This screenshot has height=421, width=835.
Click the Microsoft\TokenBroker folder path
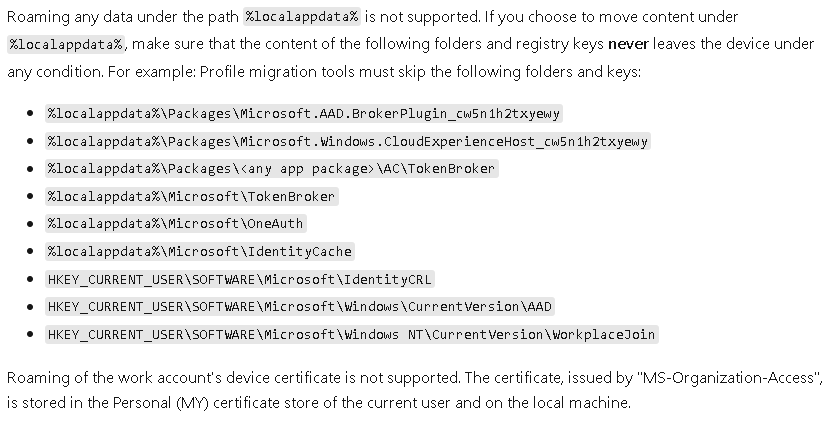pyautogui.click(x=192, y=196)
